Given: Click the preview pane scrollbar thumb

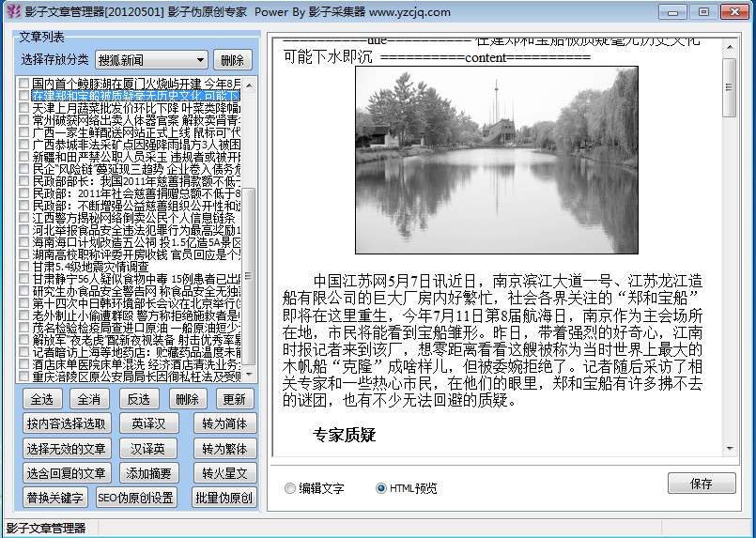Looking at the screenshot, I should coord(730,87).
